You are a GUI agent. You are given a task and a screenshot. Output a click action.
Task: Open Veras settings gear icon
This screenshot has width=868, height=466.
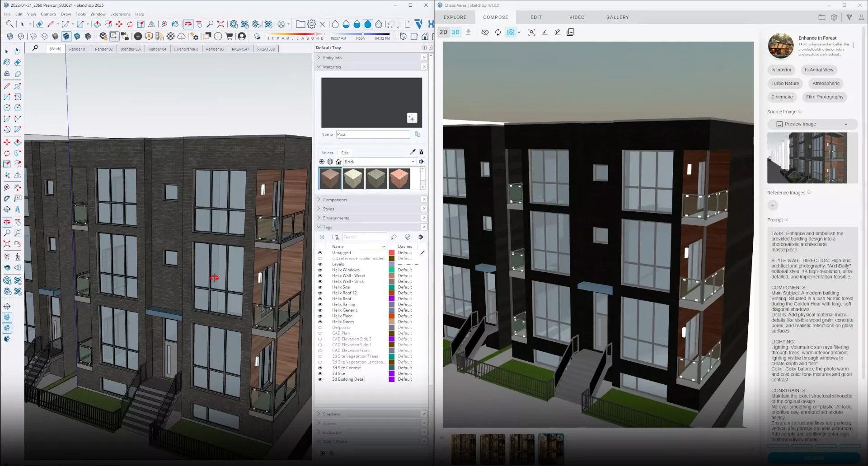834,17
